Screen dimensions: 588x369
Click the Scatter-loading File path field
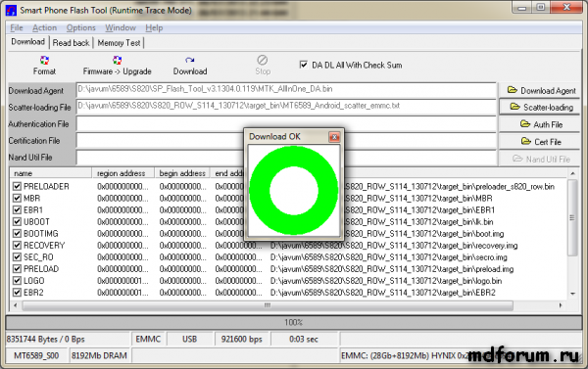(286, 107)
